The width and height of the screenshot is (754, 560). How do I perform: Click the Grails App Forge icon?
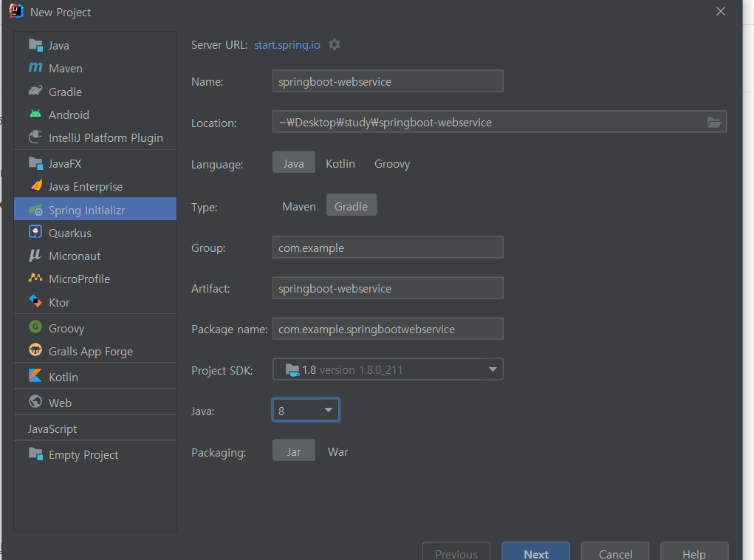[x=35, y=349]
